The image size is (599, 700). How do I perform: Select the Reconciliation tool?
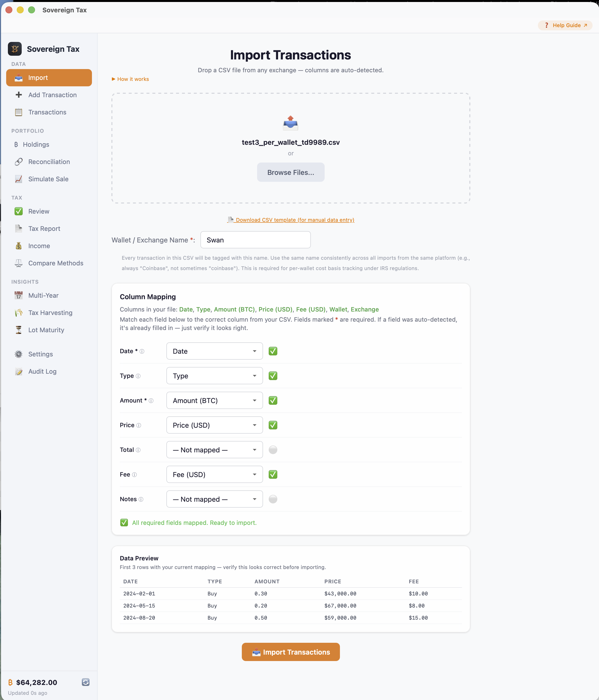pos(49,162)
